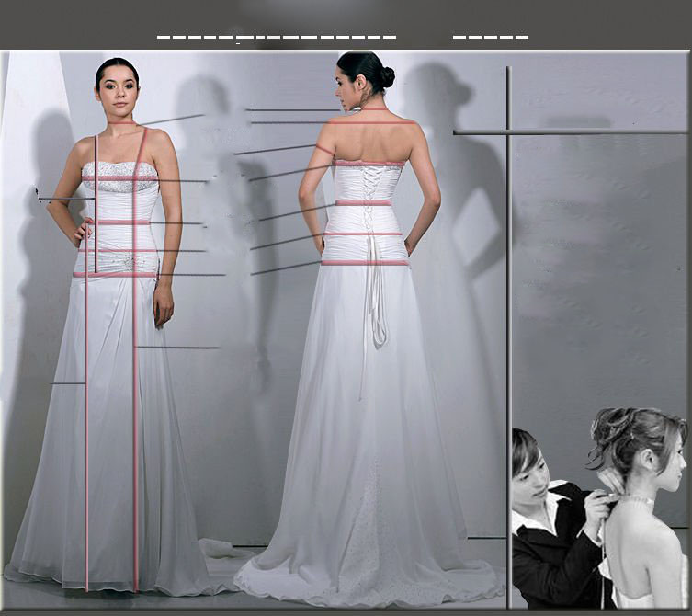Click the pink neck line on front model

point(121,123)
